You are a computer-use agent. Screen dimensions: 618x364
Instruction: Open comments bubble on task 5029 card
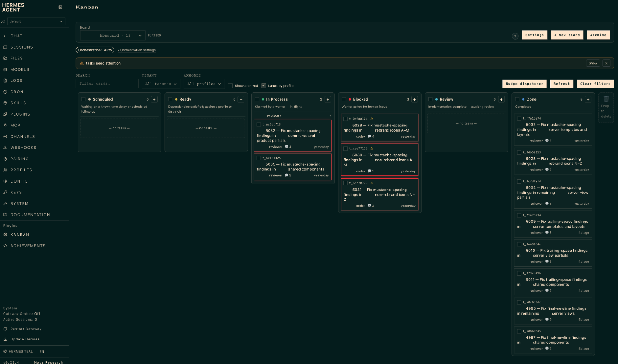coord(369,136)
